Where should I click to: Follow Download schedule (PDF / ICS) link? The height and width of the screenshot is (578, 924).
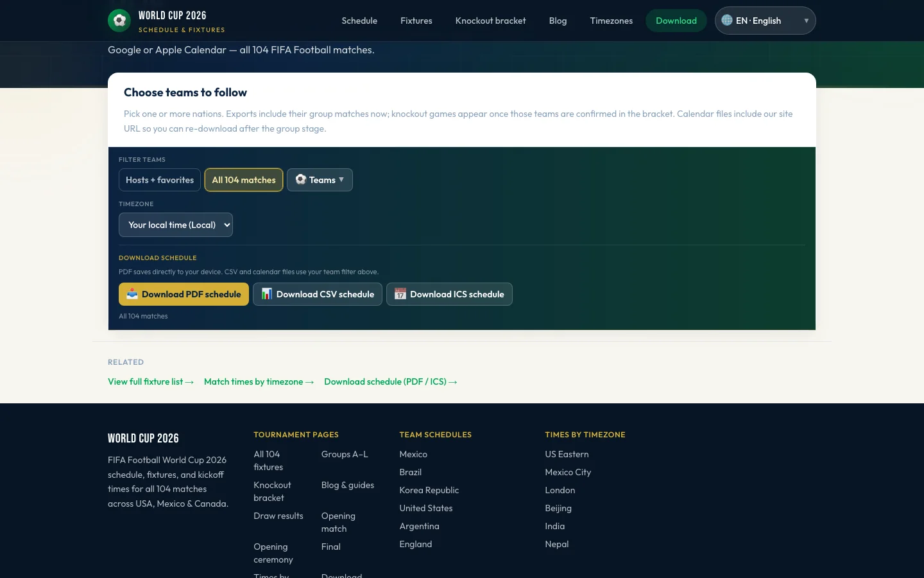click(x=391, y=381)
